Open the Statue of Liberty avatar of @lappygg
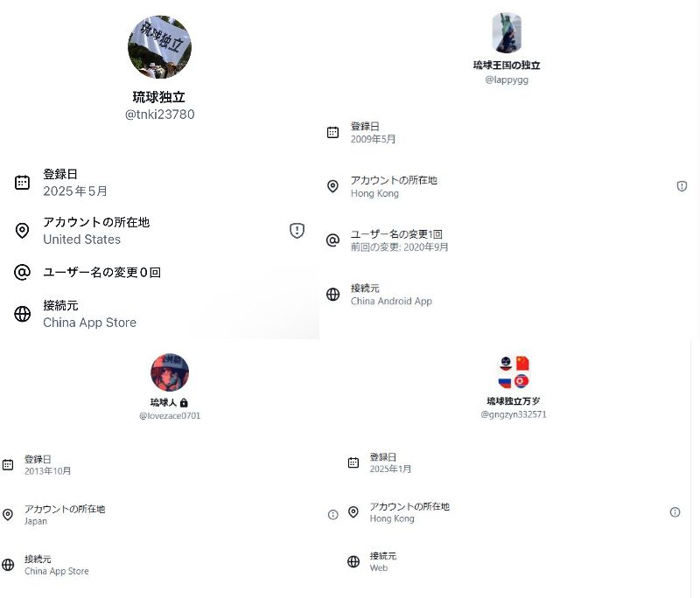 point(507,33)
